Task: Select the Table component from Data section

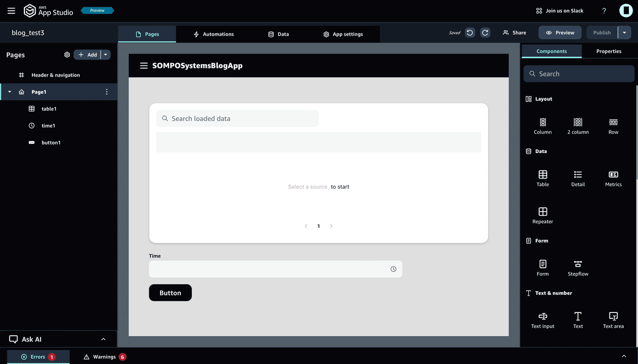Action: [542, 178]
